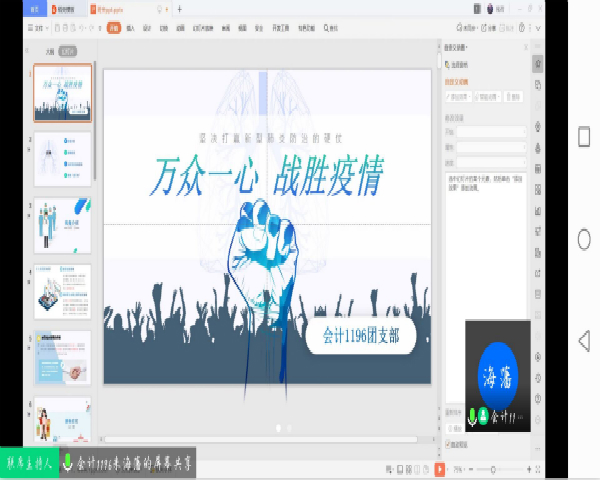Open the file menu dropdown arrow
The image size is (600, 480).
pyautogui.click(x=47, y=28)
